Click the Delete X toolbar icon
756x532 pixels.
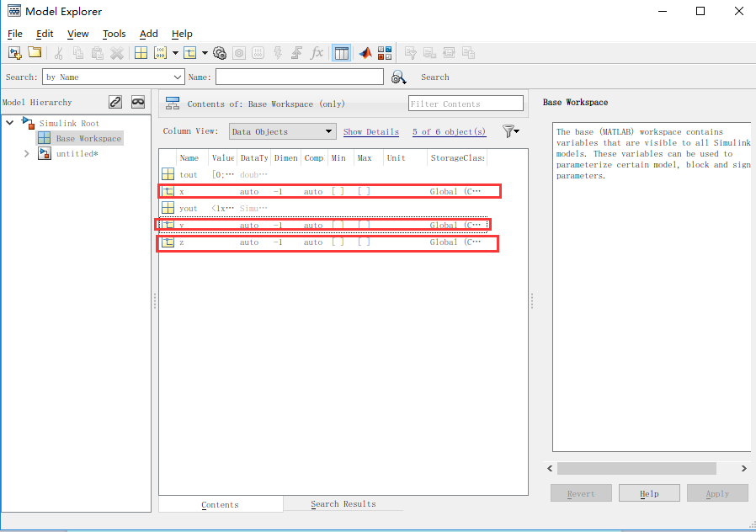tap(117, 53)
